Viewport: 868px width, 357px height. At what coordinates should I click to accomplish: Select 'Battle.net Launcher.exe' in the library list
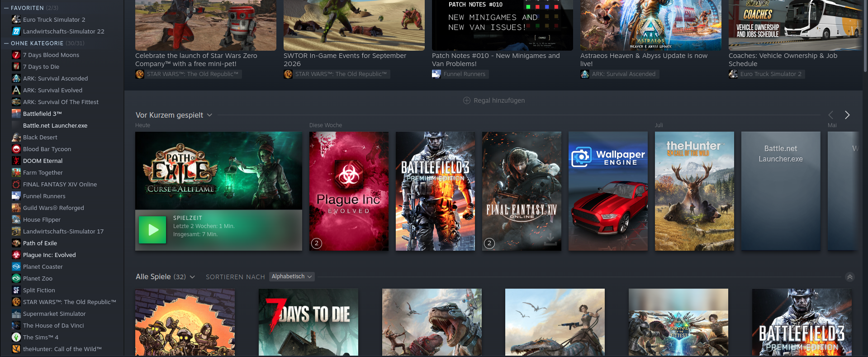tap(55, 125)
